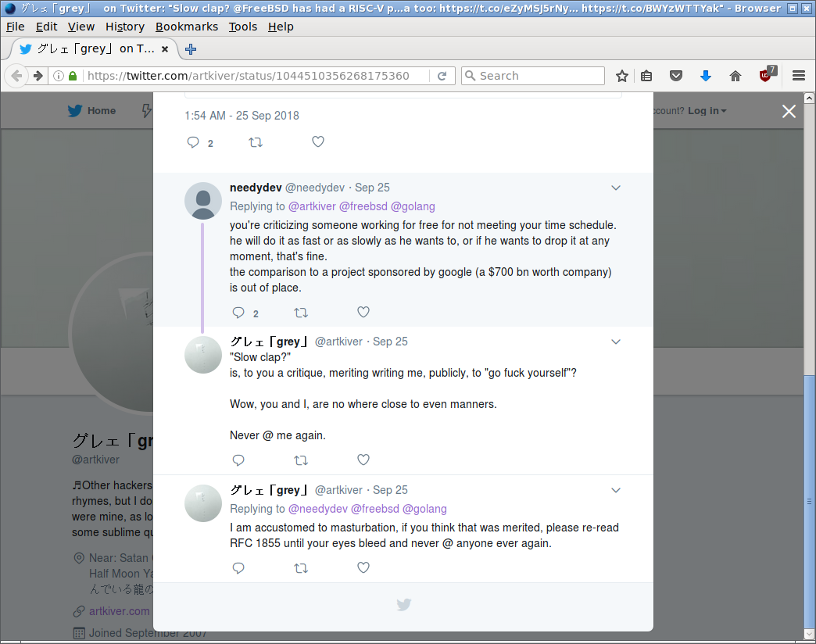Open the History menu
The image size is (816, 644).
[125, 27]
